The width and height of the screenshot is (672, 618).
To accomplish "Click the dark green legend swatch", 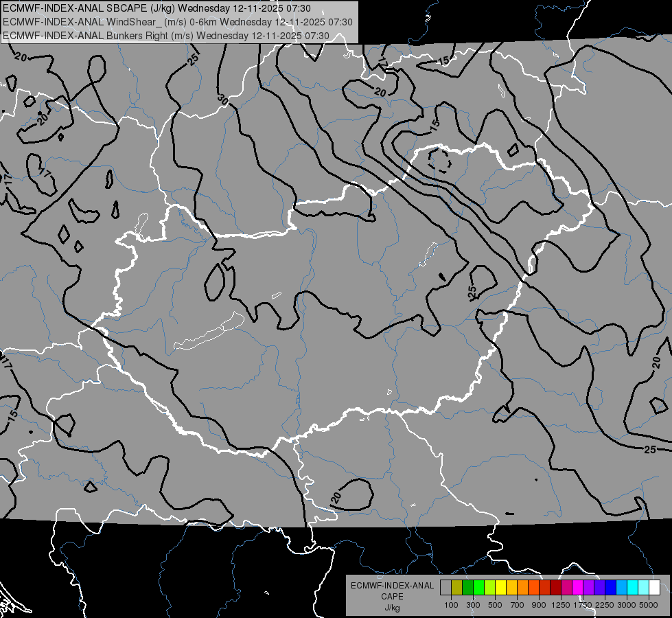I will click(468, 587).
